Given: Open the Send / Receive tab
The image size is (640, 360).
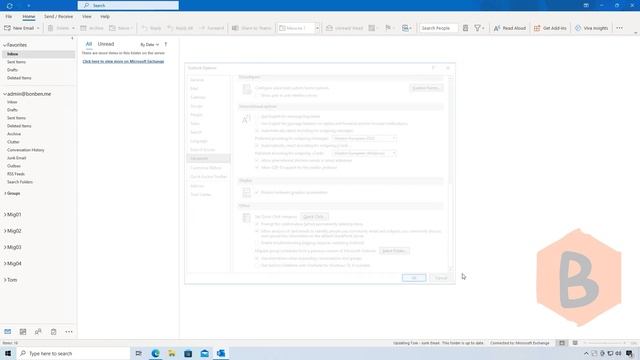Looking at the screenshot, I should click(58, 17).
